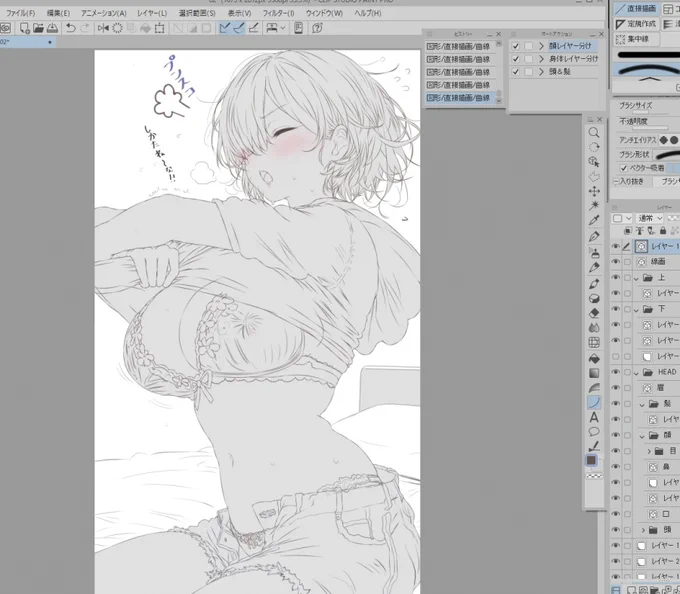Select the 定規作成 sub tool button
This screenshot has width=680, height=594.
click(637, 24)
